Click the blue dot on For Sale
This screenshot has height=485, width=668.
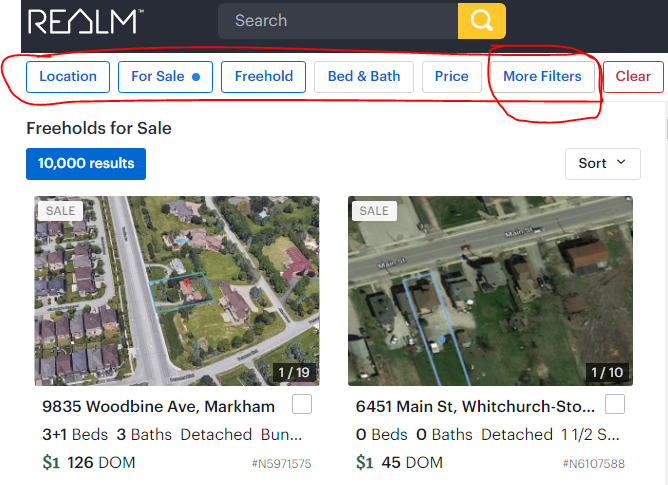pos(196,77)
